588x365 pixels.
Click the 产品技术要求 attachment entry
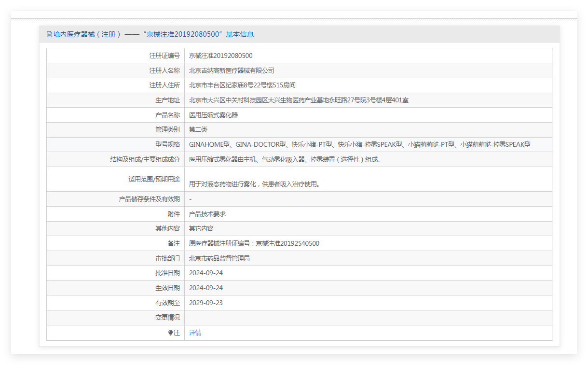pyautogui.click(x=207, y=214)
